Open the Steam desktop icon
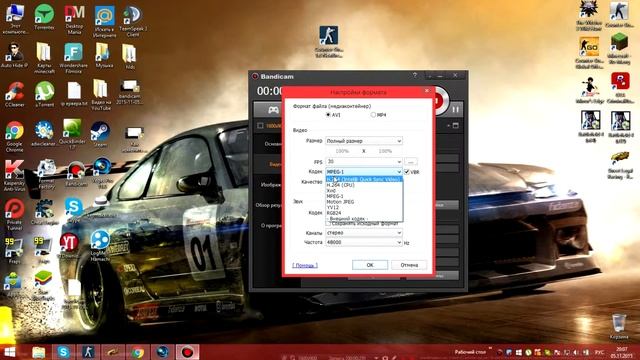The height and width of the screenshot is (360, 640). (100, 134)
